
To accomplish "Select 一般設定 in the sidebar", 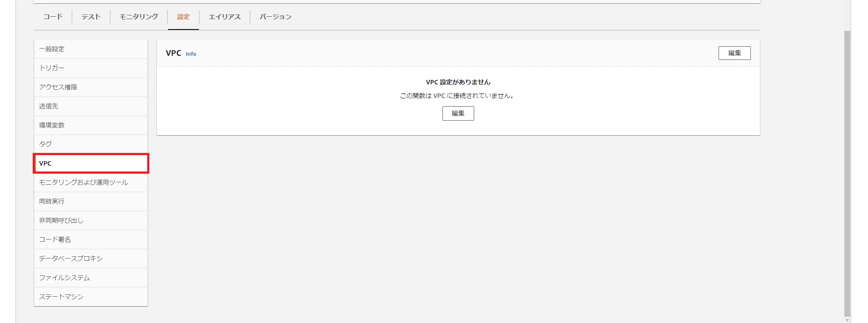I will tap(91, 49).
